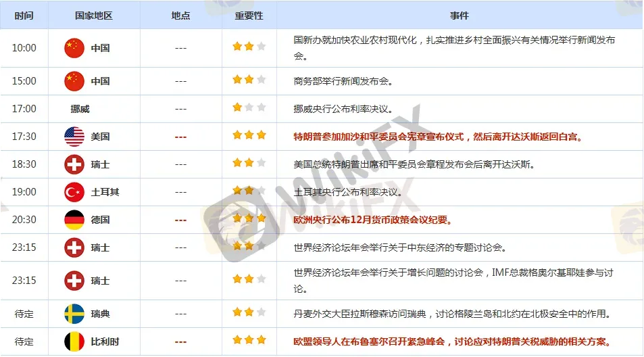Open the red 欧盟领导人在布鲁塞尔 summit event
Screen dimensions: 644x357
click(452, 341)
